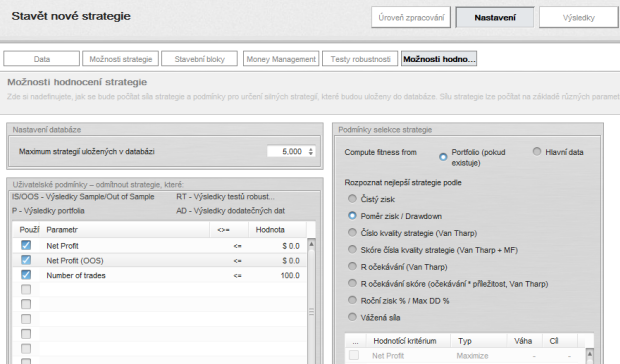Select the Portfolio (pokud existuje) radio option
620x364 pixels.
click(443, 157)
